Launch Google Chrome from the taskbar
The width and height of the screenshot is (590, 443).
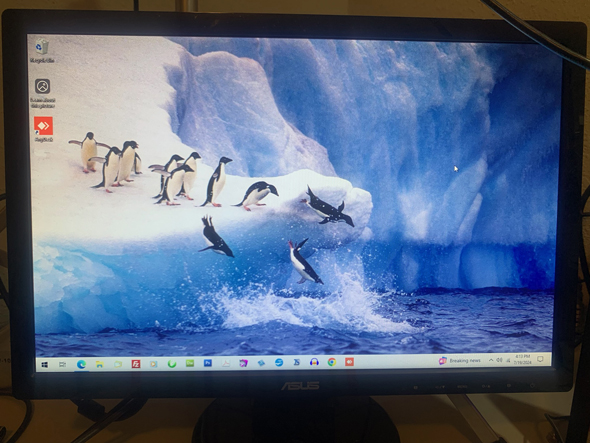click(x=331, y=362)
